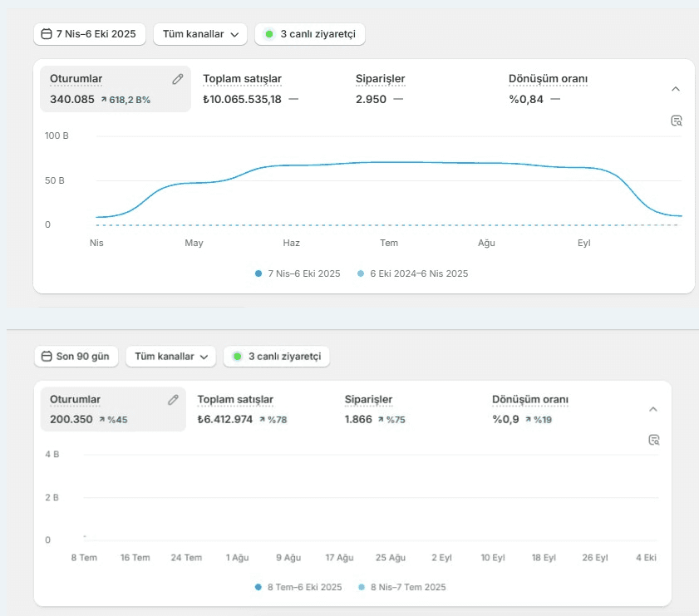The height and width of the screenshot is (616, 699).
Task: Click the %45 sessions change indicator
Action: tap(113, 420)
